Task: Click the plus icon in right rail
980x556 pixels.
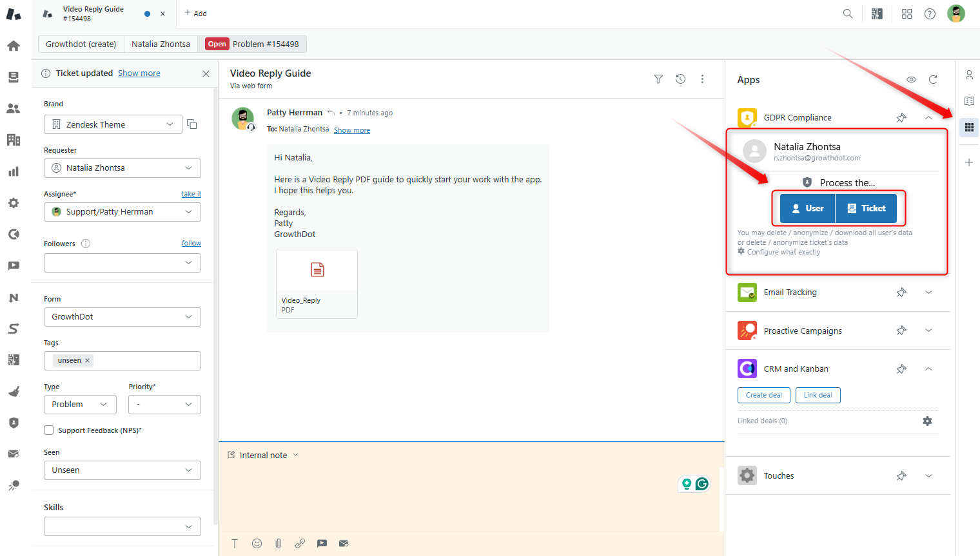Action: (x=969, y=162)
